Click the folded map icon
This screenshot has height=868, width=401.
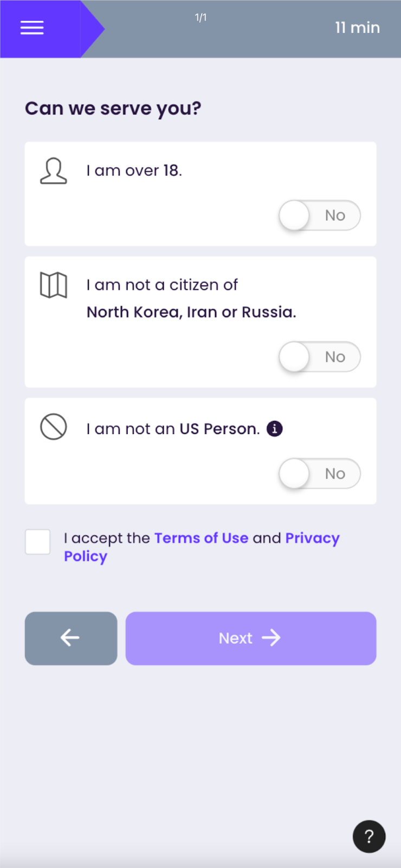[54, 285]
